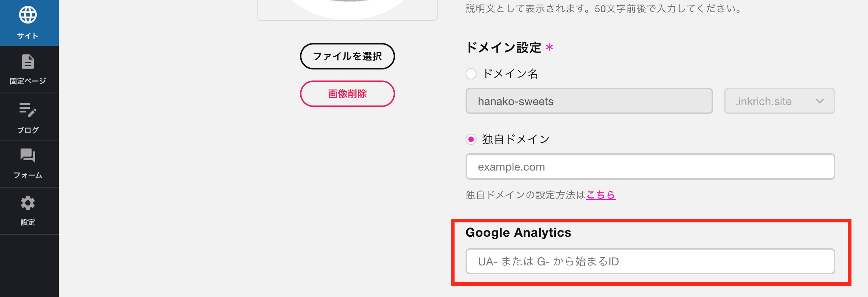Click the サイト sidebar label
The width and height of the screenshot is (868, 297).
tap(28, 36)
